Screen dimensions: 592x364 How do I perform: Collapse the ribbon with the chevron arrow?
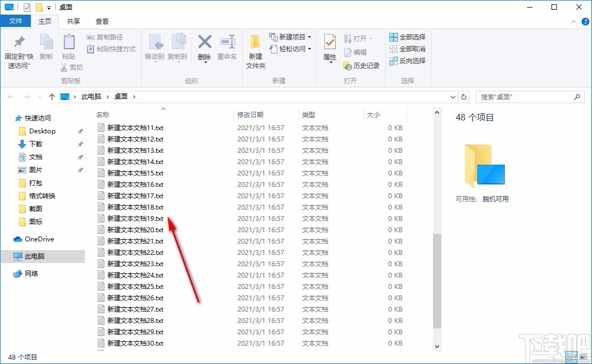573,21
